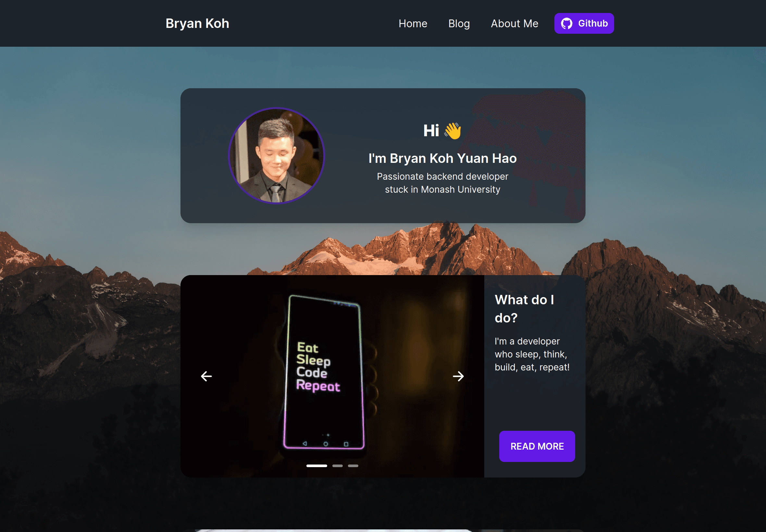This screenshot has width=766, height=532.
Task: Click the left arrow navigation icon
Action: [x=205, y=376]
